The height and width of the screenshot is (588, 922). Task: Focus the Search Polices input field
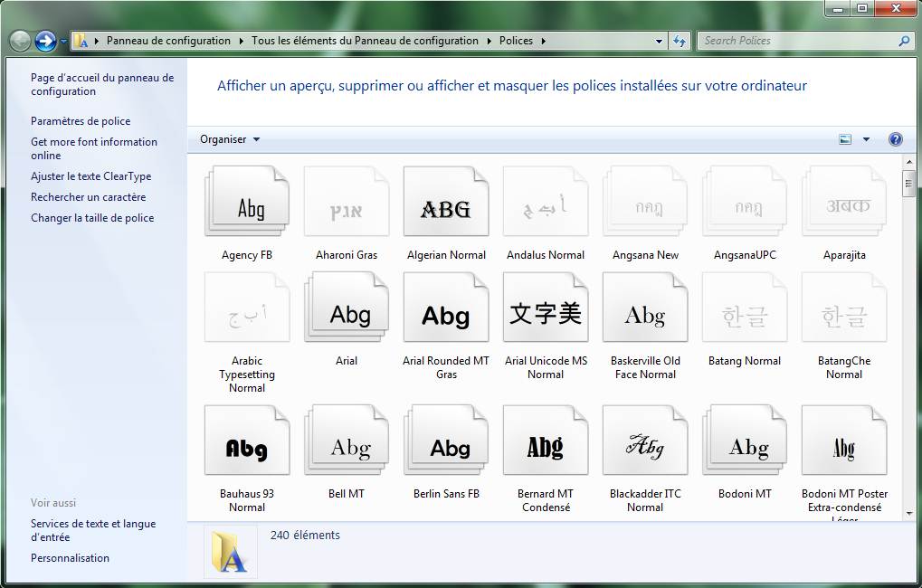797,41
